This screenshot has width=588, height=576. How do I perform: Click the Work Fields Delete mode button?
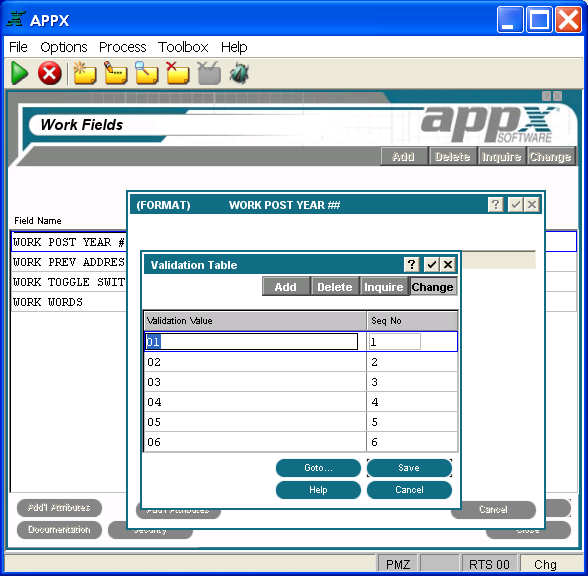coord(452,156)
